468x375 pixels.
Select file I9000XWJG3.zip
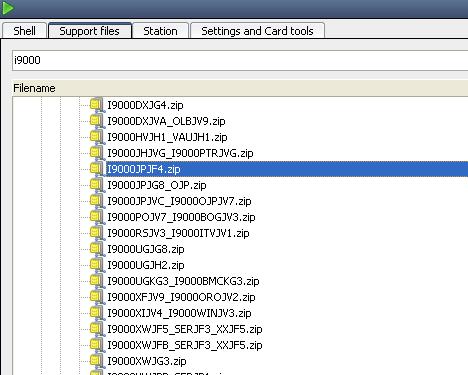point(147,361)
